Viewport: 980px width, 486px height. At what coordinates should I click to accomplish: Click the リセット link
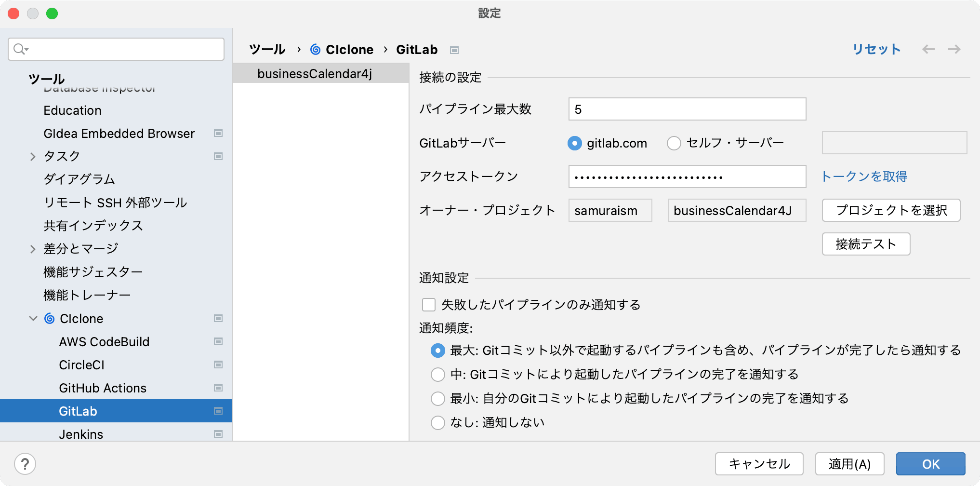(x=876, y=49)
